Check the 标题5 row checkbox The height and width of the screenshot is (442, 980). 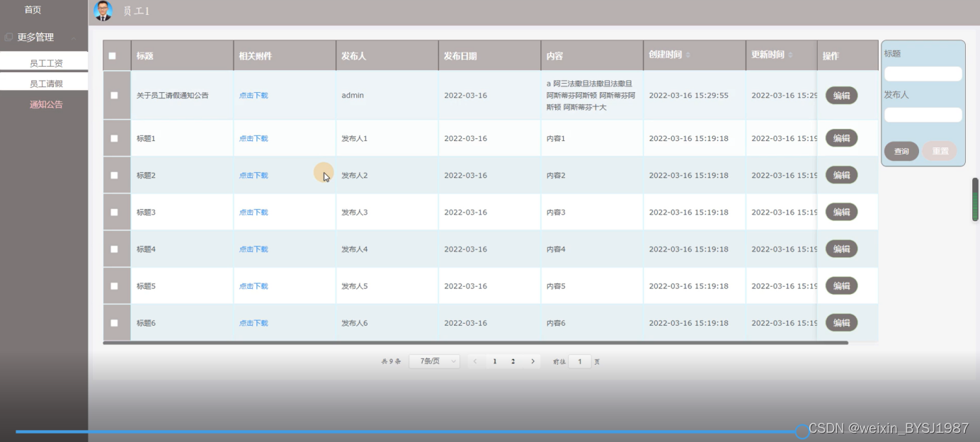[x=115, y=286]
